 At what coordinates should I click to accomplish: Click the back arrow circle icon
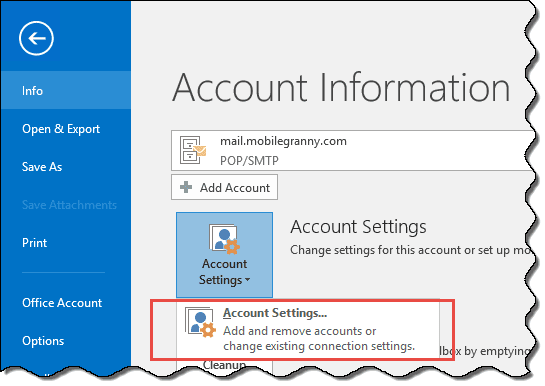click(x=36, y=38)
